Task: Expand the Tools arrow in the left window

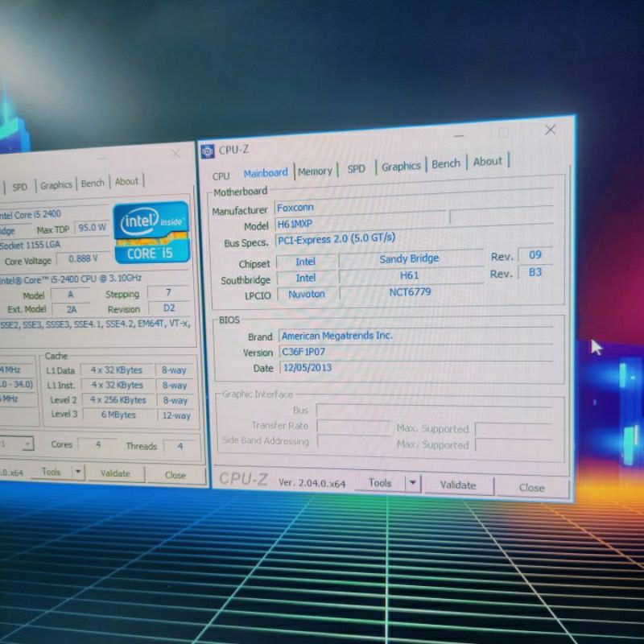Action: (78, 473)
